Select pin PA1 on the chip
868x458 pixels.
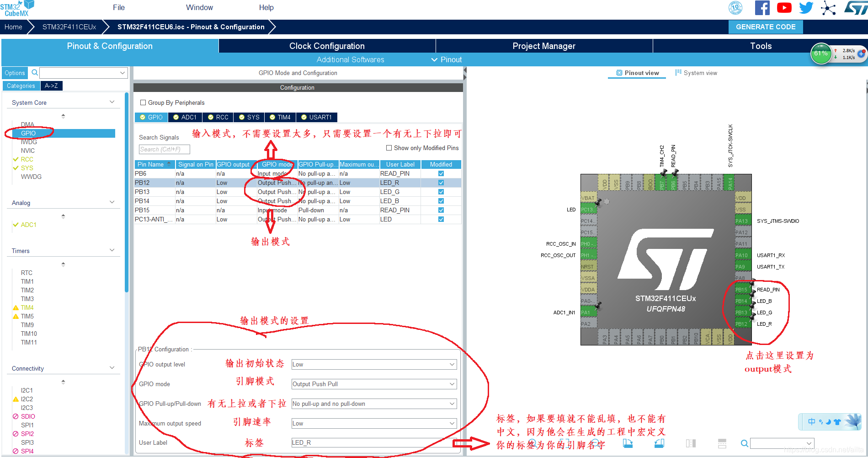tap(589, 313)
